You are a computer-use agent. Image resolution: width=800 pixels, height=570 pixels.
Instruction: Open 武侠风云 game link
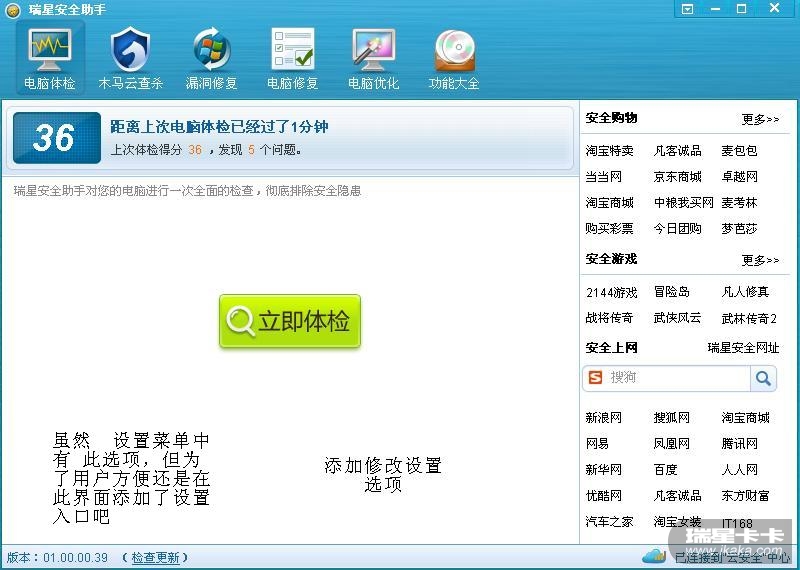pos(678,318)
